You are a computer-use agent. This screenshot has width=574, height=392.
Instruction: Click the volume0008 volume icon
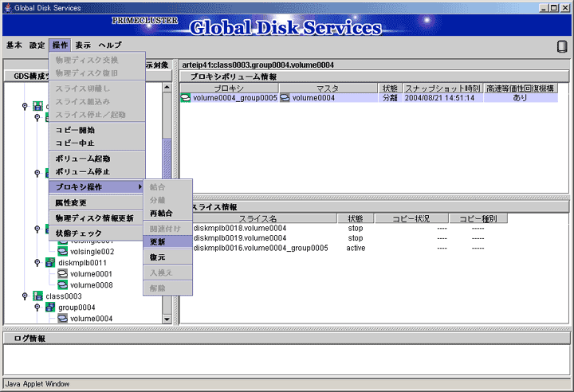click(63, 284)
